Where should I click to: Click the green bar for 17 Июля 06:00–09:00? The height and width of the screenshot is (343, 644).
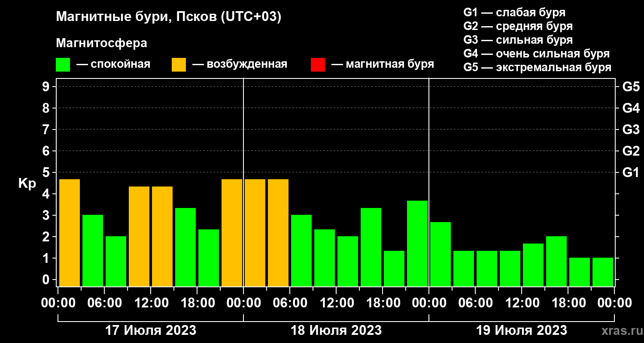(x=116, y=262)
